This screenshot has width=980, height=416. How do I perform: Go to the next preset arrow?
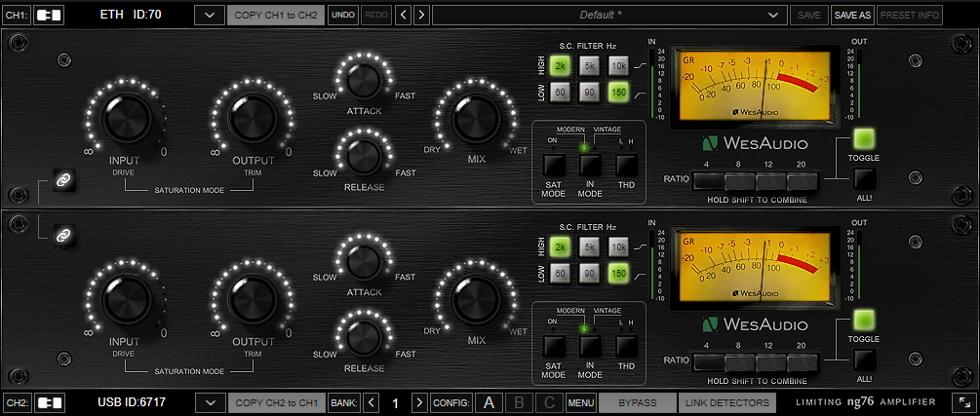422,15
